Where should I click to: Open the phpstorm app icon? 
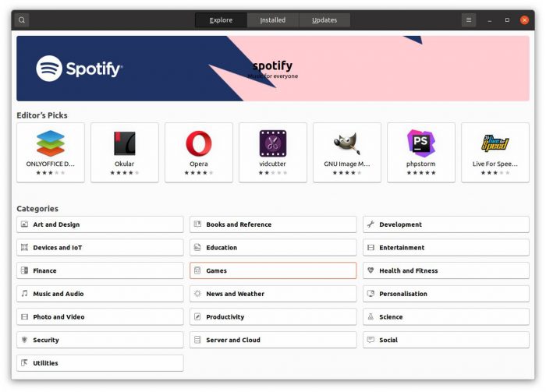click(x=421, y=143)
